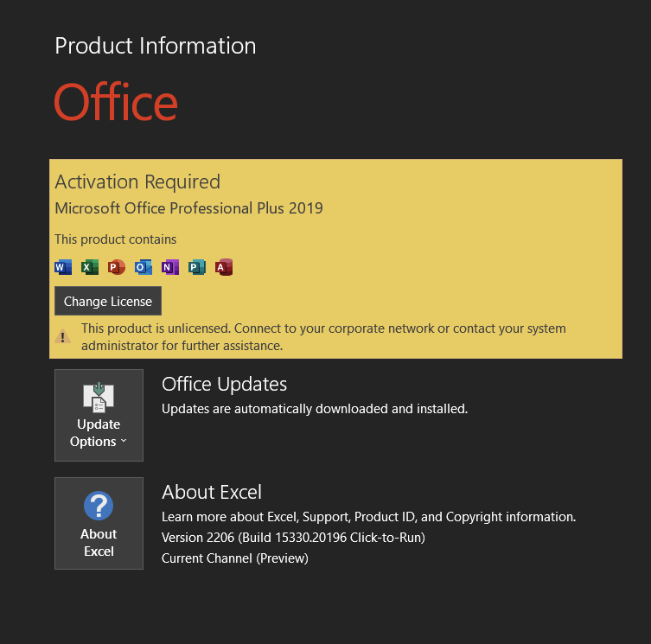Click the Office logo text

click(116, 102)
